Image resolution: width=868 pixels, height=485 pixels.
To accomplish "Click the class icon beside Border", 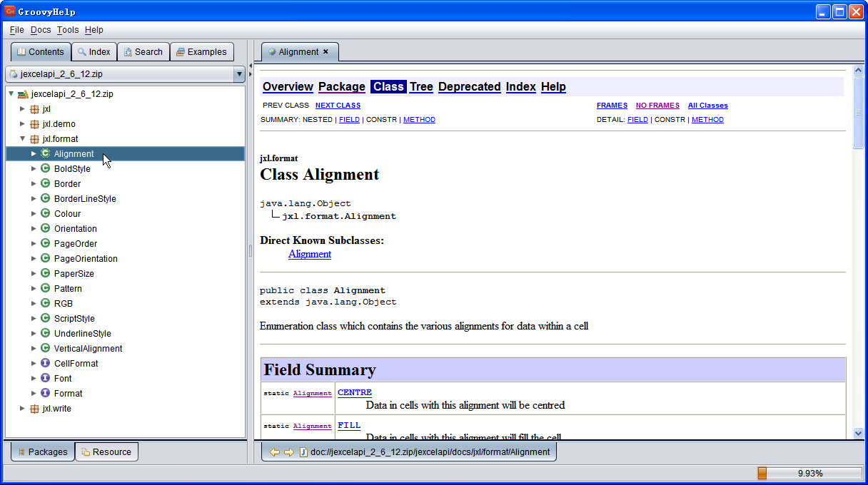I will tap(45, 184).
